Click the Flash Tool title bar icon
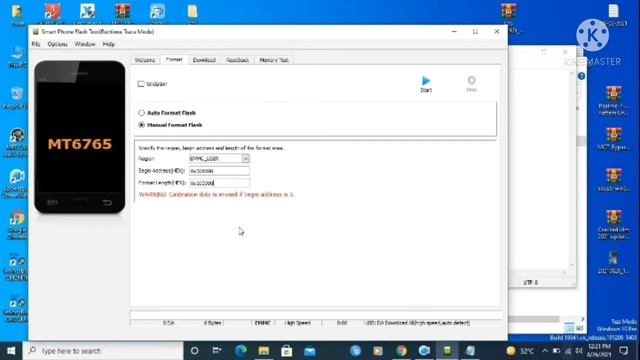Image resolution: width=640 pixels, height=360 pixels. click(36, 31)
